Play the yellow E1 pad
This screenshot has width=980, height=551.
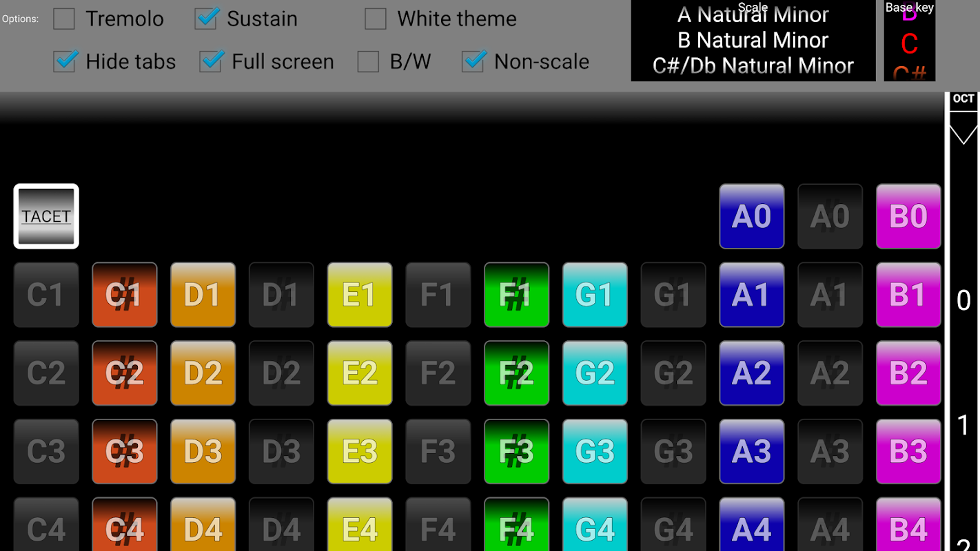(x=360, y=295)
